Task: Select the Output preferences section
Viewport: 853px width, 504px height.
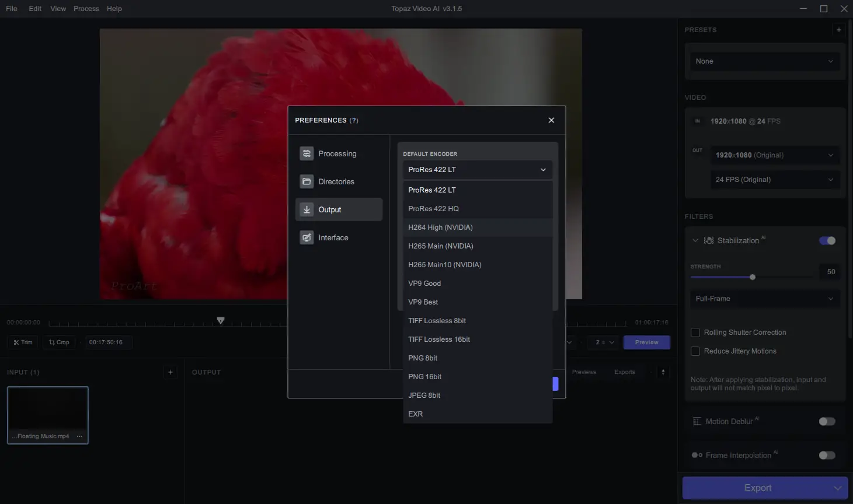Action: tap(339, 209)
